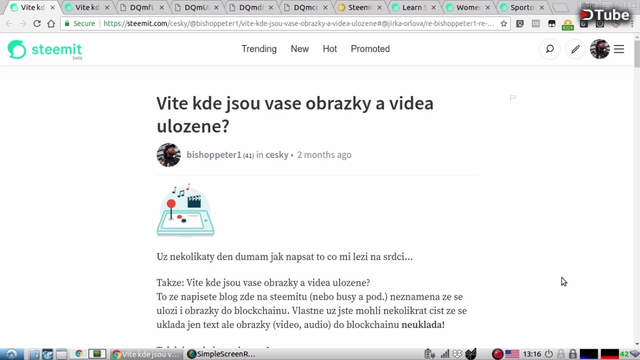Click the power icon in system tray
640x360 pixels.
coord(549,354)
